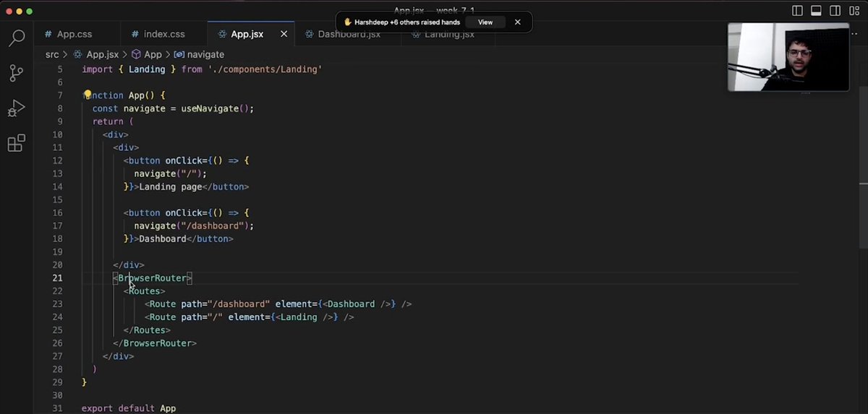Click line number 31 in gutter
Viewport: 868px width, 414px height.
point(57,408)
